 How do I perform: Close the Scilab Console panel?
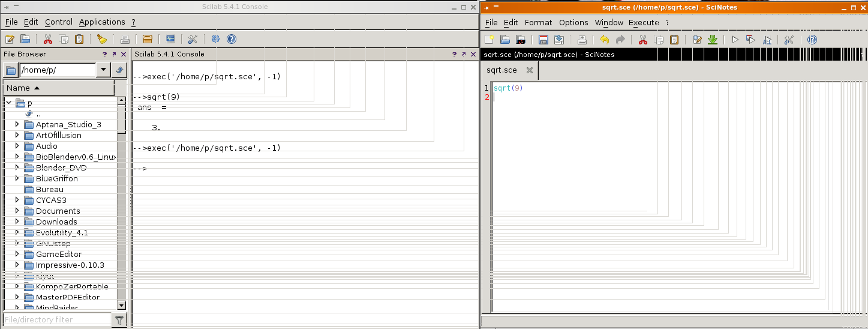[473, 54]
